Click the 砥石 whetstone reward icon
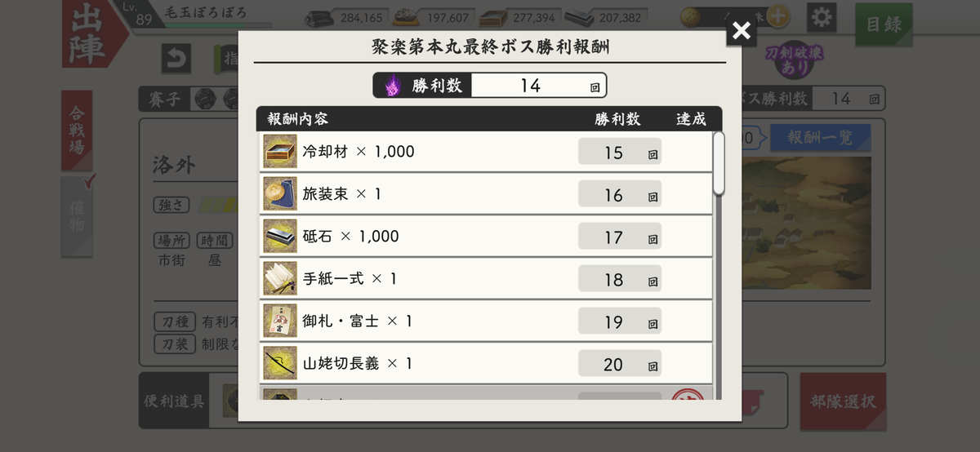The width and height of the screenshot is (980, 452). click(280, 237)
